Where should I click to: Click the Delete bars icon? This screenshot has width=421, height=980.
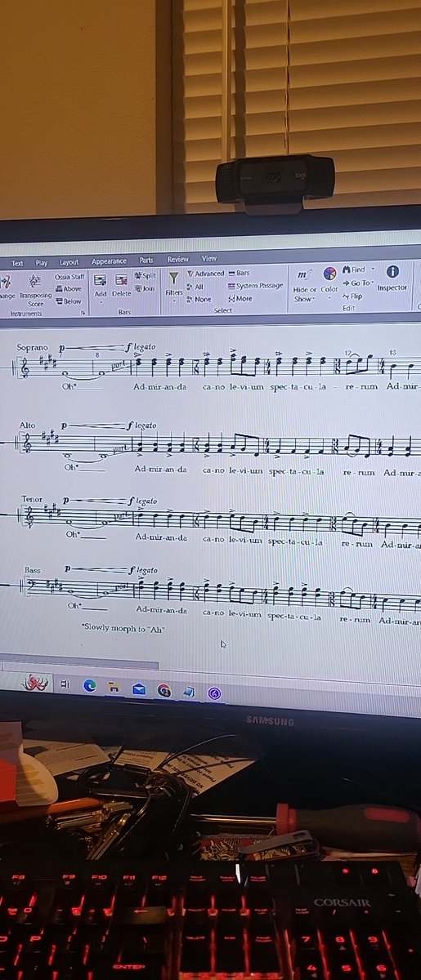point(121,280)
